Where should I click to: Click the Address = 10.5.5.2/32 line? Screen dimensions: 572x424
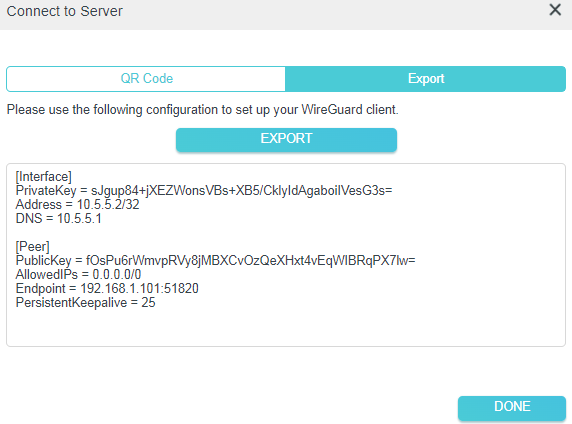click(x=77, y=204)
